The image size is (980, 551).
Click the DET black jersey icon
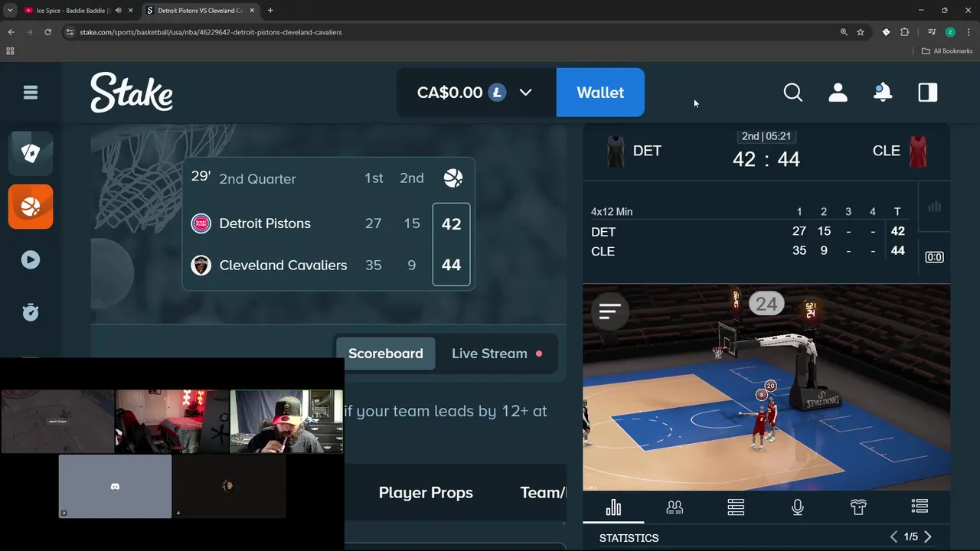[616, 152]
